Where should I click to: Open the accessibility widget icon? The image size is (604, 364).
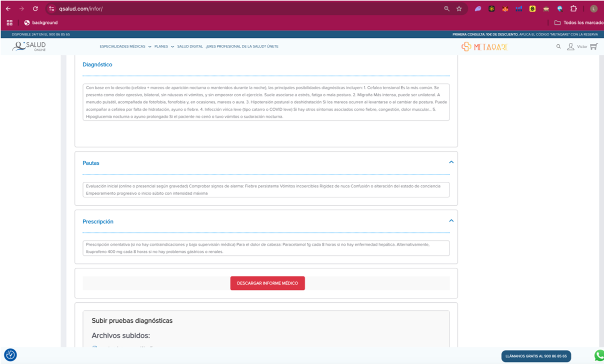coord(10,355)
